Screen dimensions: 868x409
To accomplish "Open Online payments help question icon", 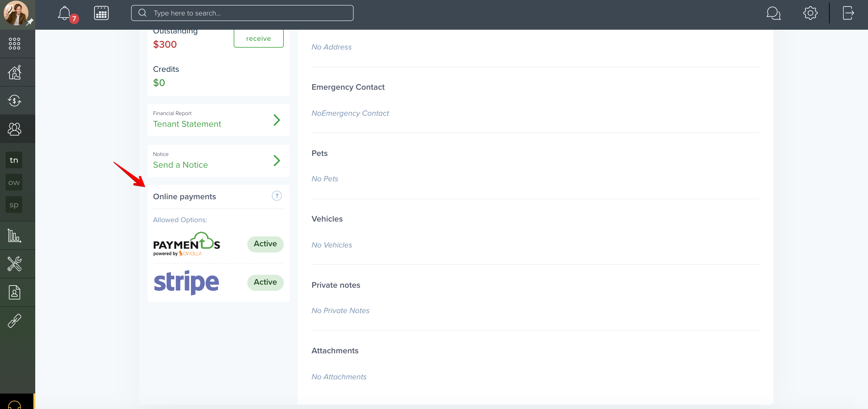I will 277,196.
